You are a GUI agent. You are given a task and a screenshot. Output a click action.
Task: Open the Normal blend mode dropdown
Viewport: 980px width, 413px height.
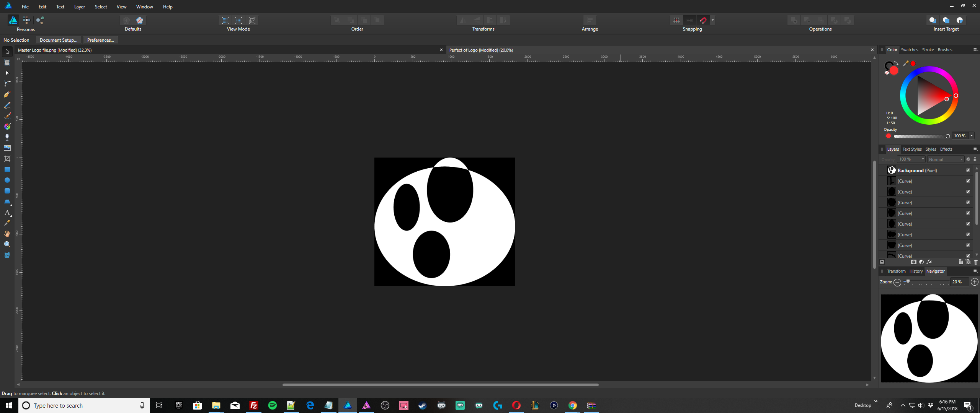pyautogui.click(x=946, y=159)
